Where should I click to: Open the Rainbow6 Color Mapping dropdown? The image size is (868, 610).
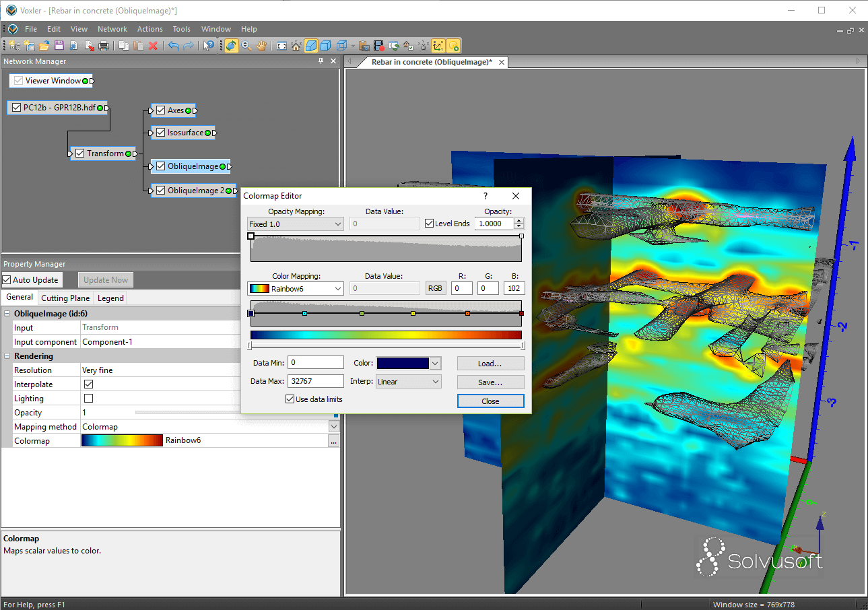point(296,289)
